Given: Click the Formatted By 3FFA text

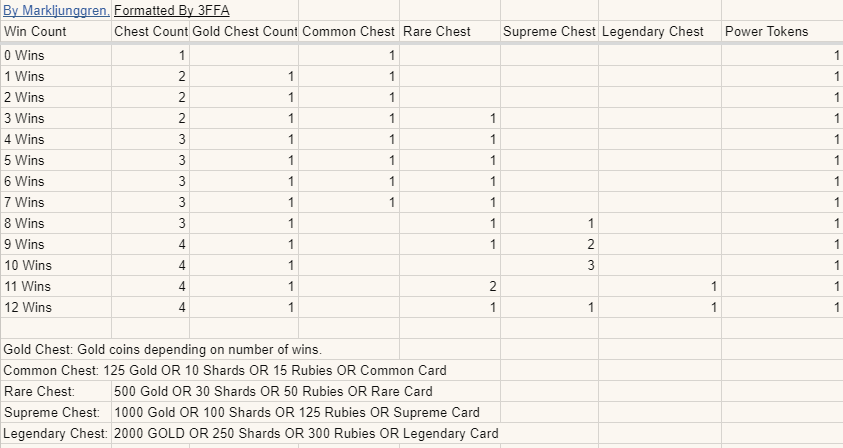Looking at the screenshot, I should point(172,11).
